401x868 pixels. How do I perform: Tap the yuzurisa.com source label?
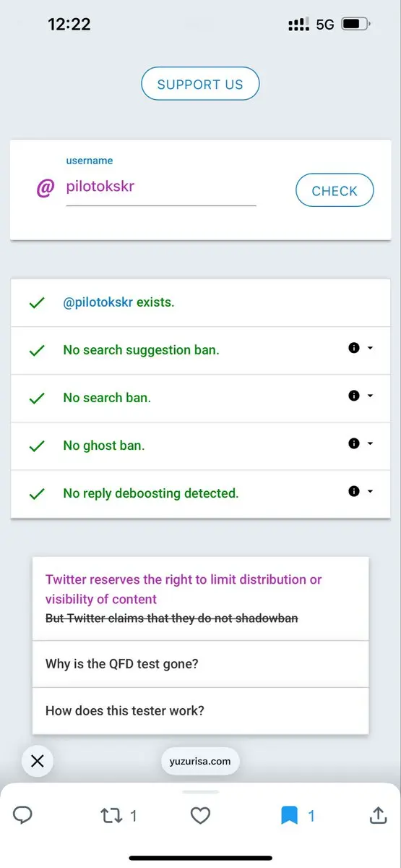[x=200, y=761]
